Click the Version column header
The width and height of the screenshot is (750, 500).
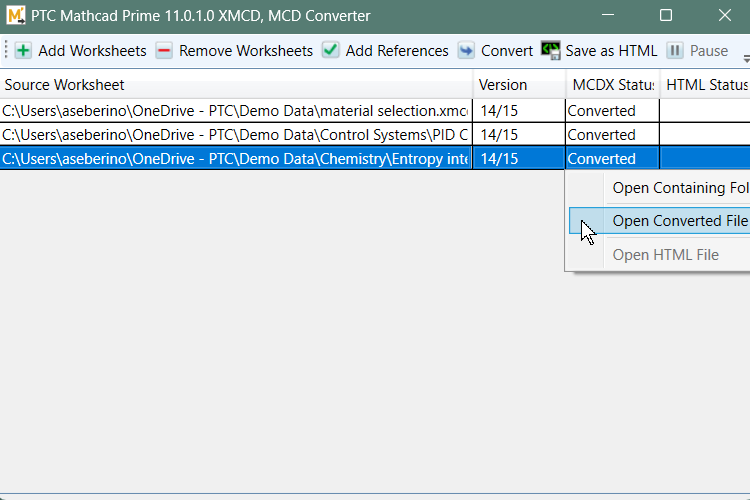tap(518, 85)
